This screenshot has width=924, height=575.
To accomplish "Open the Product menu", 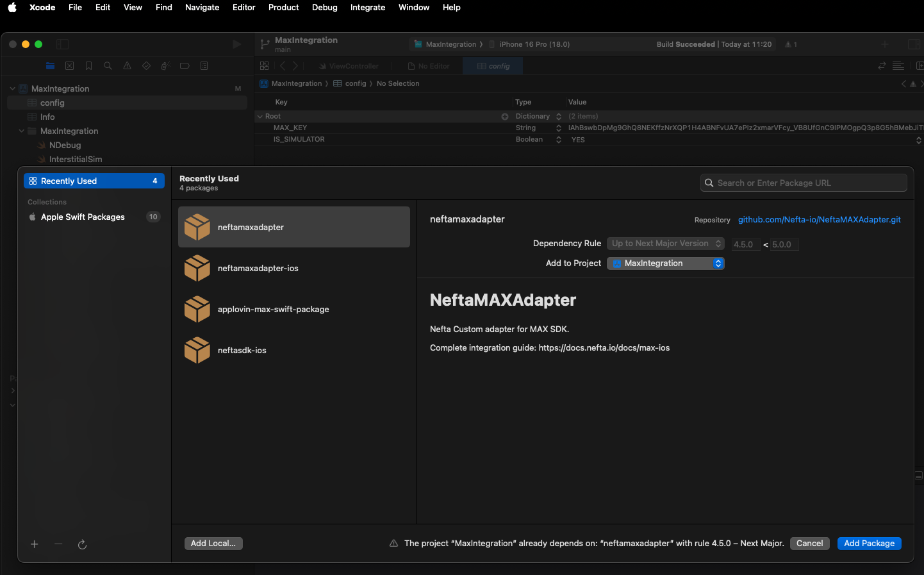I will coord(283,8).
